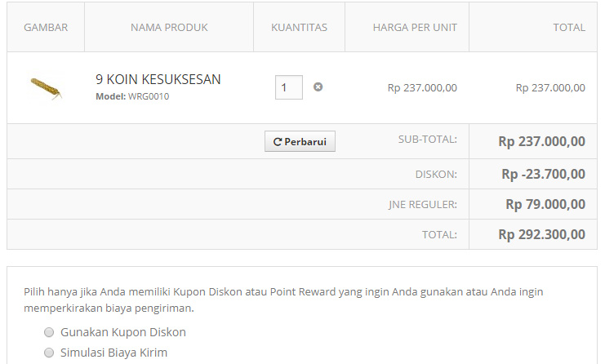The height and width of the screenshot is (364, 605).
Task: Click the quantity input field
Action: [288, 87]
